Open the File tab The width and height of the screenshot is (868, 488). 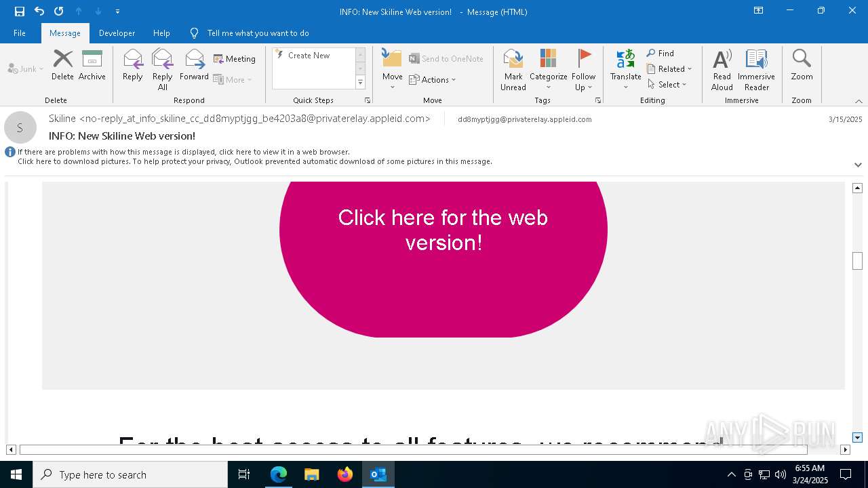(x=20, y=33)
